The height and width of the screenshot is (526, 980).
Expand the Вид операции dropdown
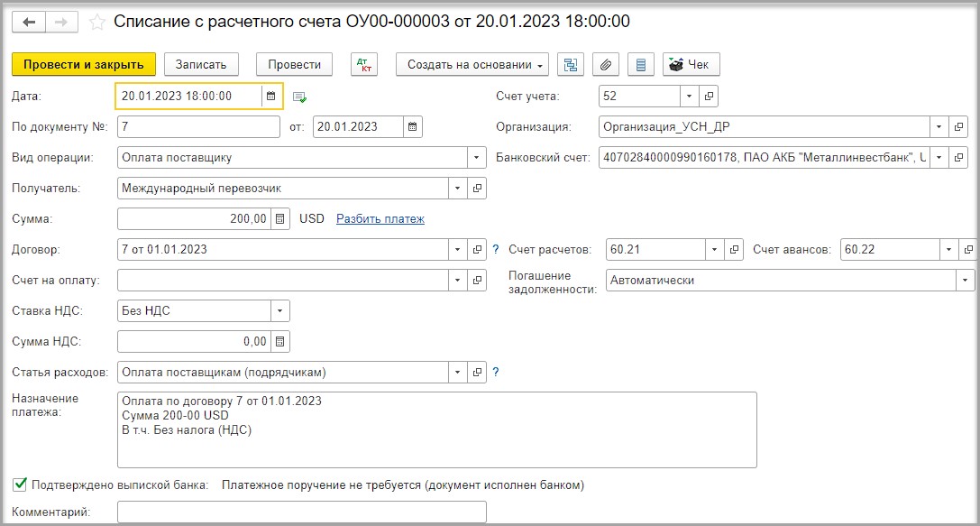pyautogui.click(x=476, y=158)
